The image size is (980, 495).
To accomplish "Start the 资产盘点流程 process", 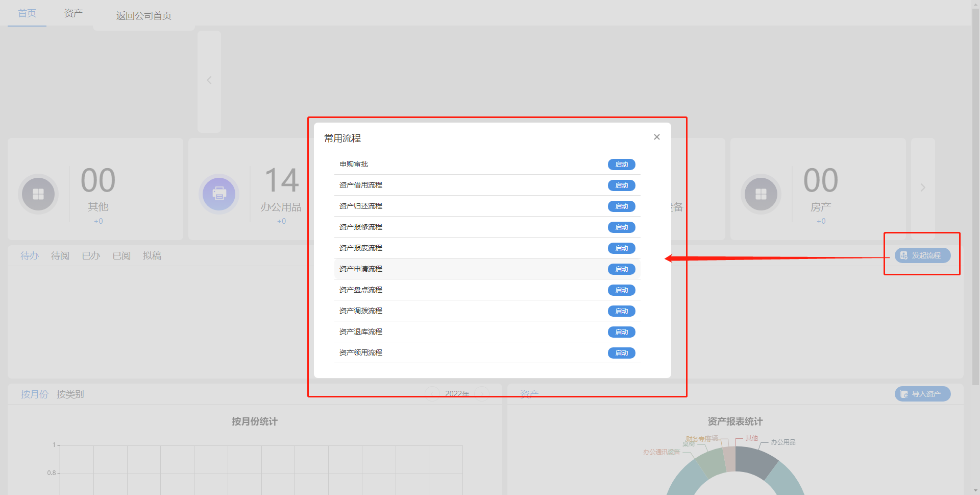I will (621, 290).
